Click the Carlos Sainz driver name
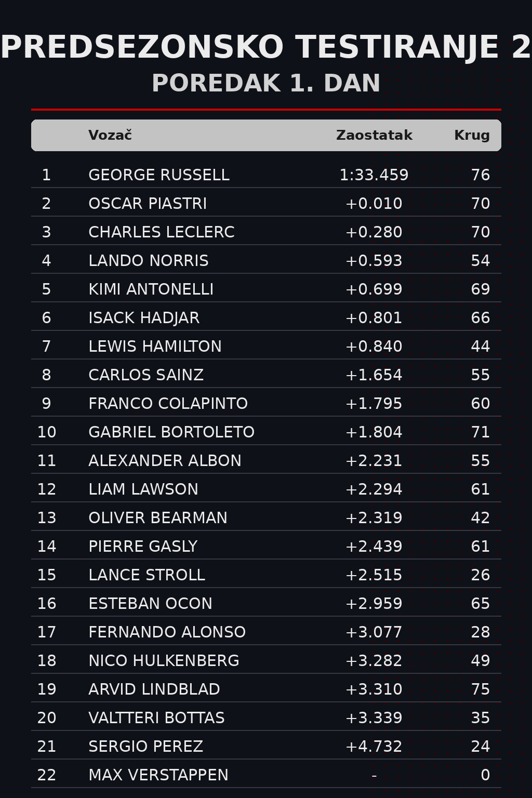 (x=145, y=375)
